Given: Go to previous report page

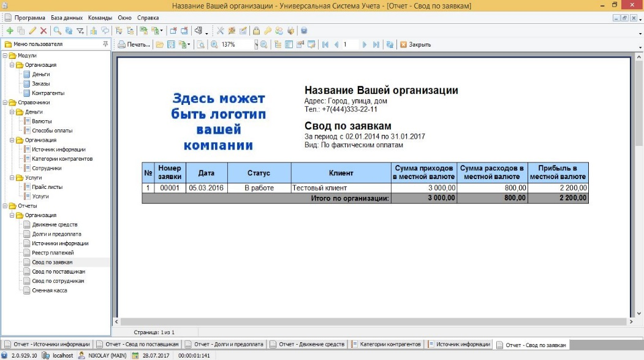Looking at the screenshot, I should 336,44.
